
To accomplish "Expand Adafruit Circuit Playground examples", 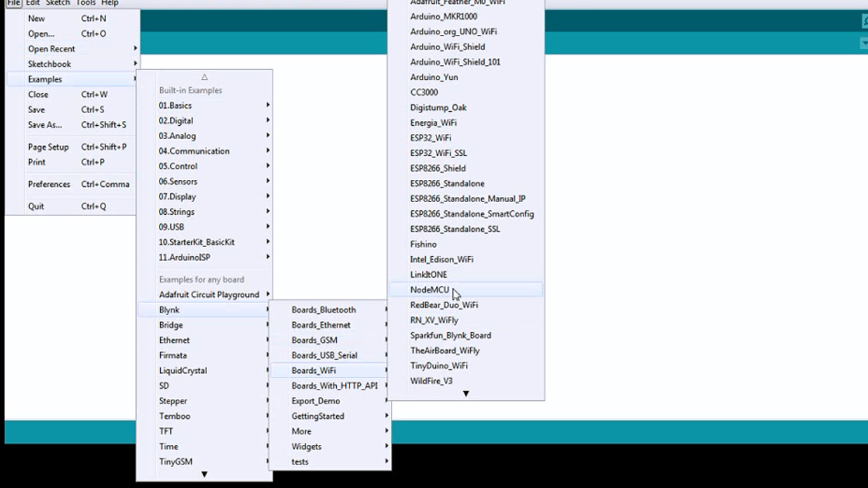I will (x=205, y=295).
